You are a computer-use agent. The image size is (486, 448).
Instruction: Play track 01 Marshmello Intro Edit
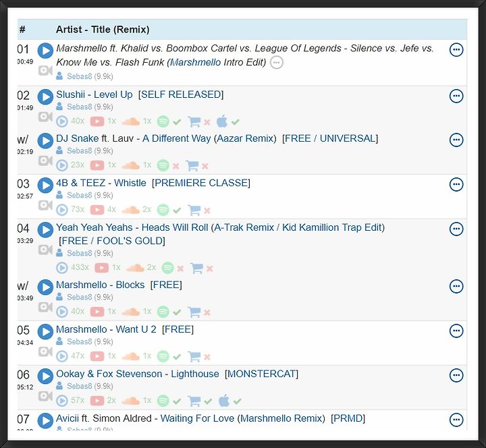45,51
